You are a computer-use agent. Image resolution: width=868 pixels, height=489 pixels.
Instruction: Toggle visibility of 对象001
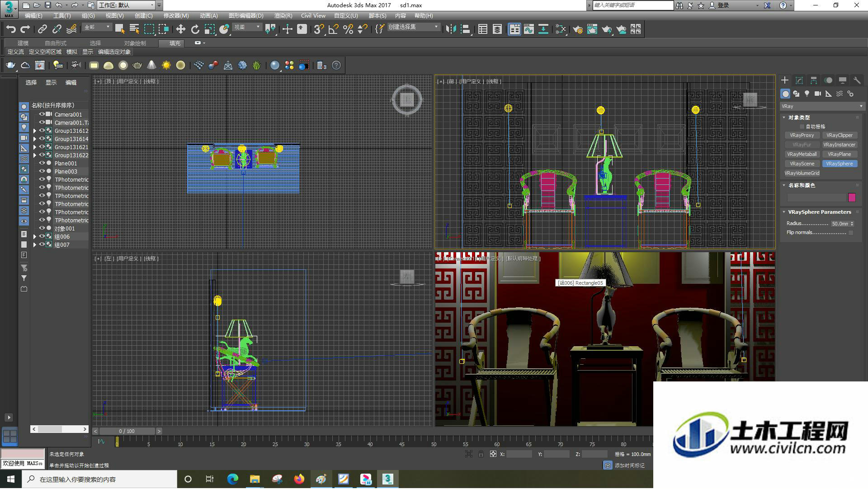42,228
